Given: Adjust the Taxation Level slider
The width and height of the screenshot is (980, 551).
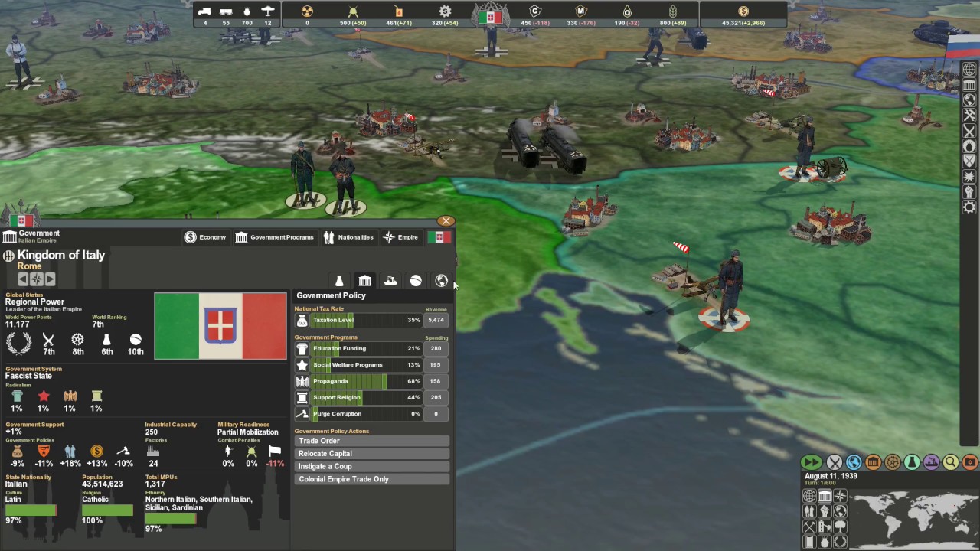Looking at the screenshot, I should tap(367, 320).
